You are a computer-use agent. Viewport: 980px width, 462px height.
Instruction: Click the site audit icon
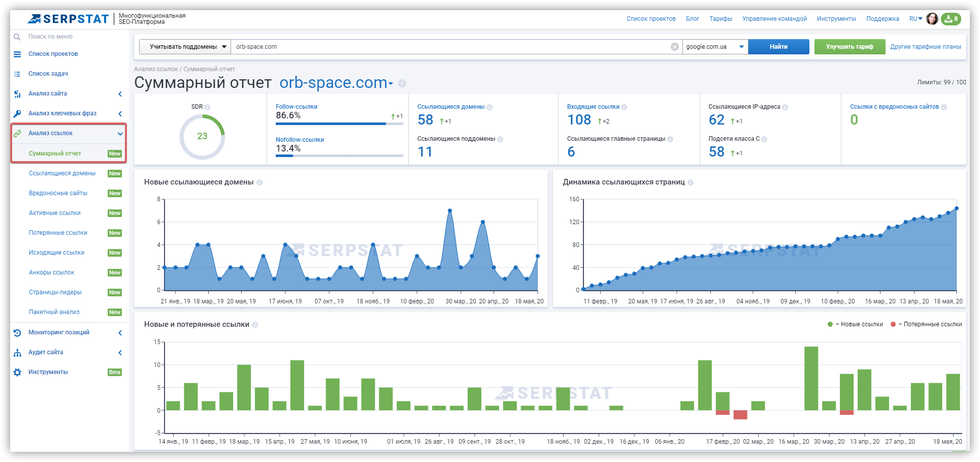click(17, 352)
